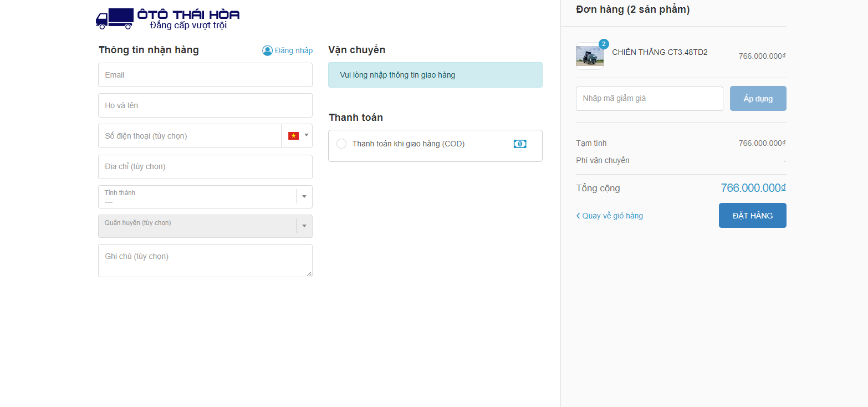868x407 pixels.
Task: Click the Nhập mã giảm giá field
Action: click(649, 99)
